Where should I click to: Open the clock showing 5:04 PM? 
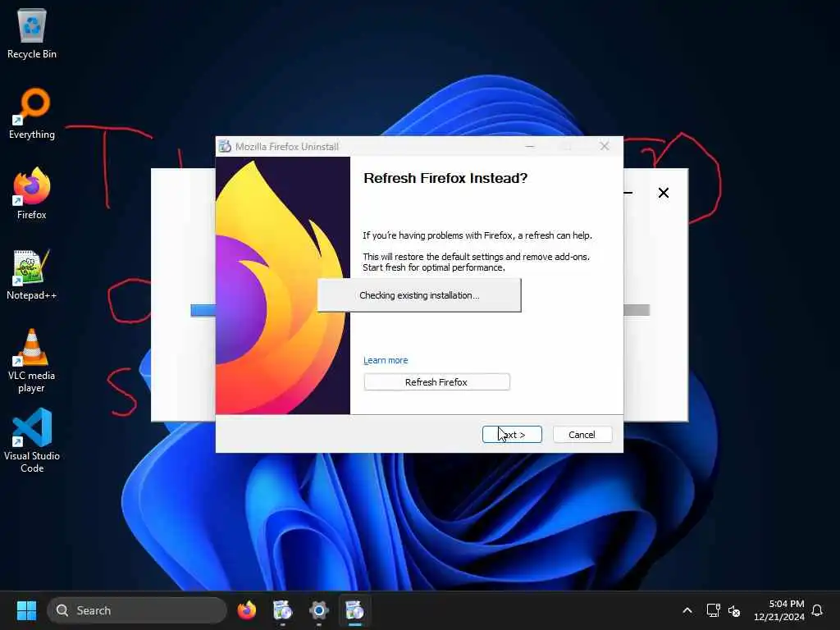click(779, 610)
